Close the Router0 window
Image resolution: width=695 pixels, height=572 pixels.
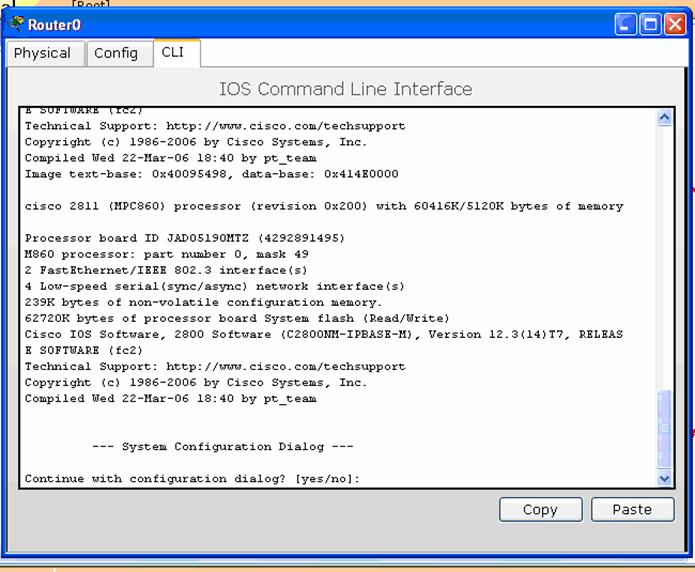(674, 24)
